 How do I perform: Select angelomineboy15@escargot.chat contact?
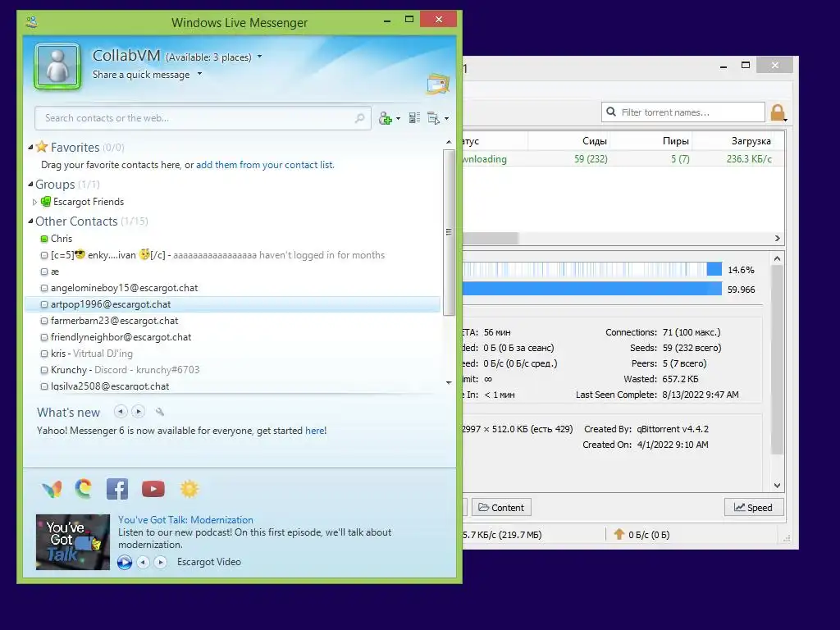232,288
